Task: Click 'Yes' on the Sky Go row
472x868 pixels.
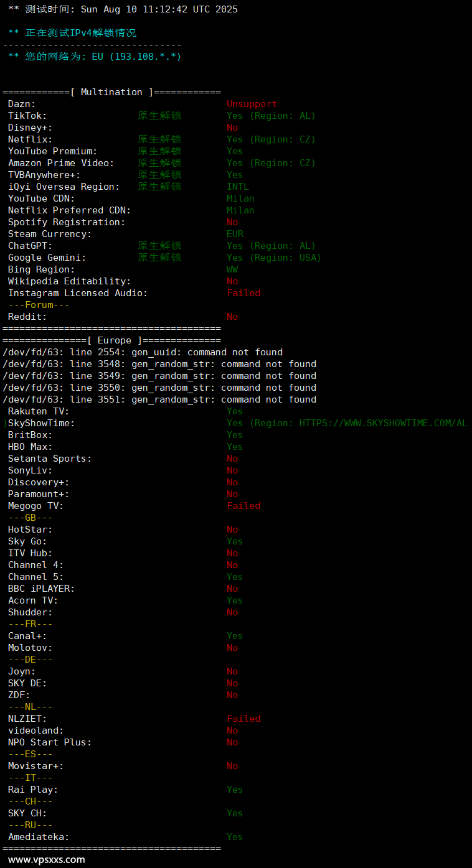Action: [235, 541]
